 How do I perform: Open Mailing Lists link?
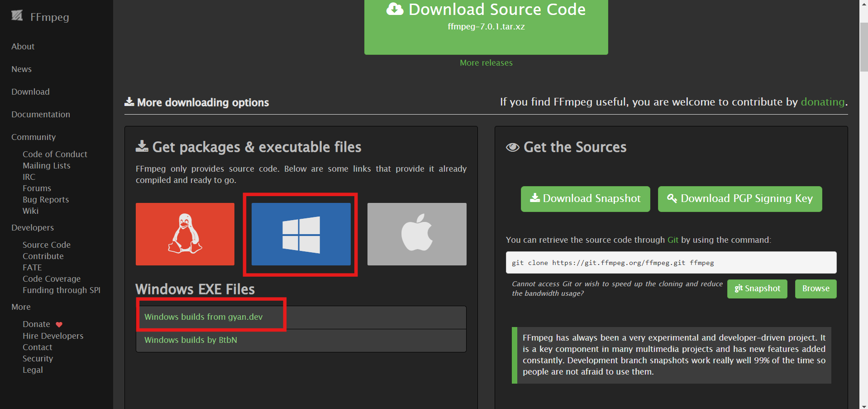(x=47, y=165)
